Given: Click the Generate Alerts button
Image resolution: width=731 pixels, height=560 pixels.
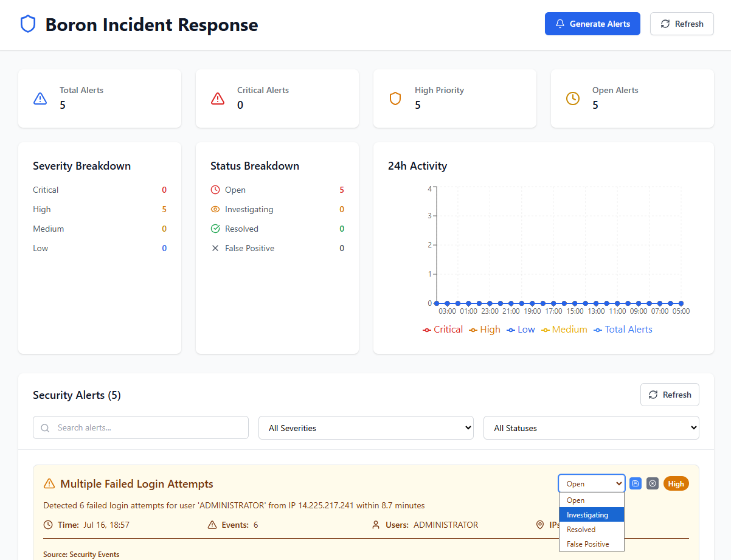Looking at the screenshot, I should point(592,24).
